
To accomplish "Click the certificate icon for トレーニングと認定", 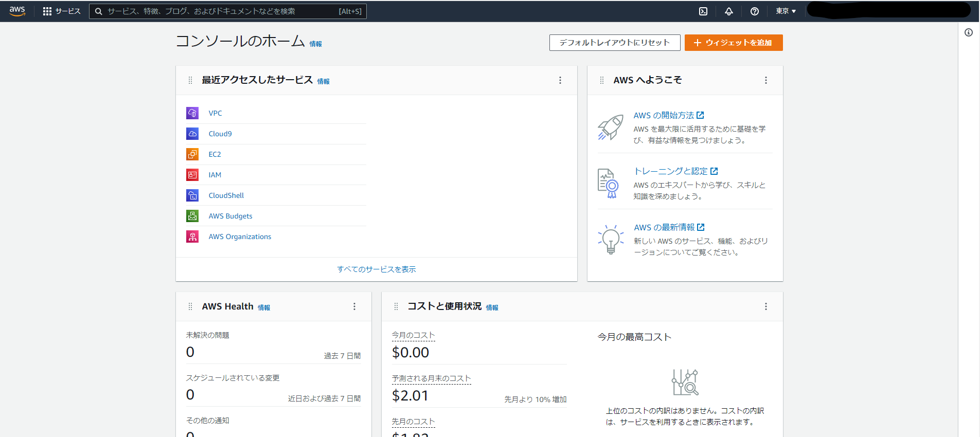I will [x=608, y=184].
